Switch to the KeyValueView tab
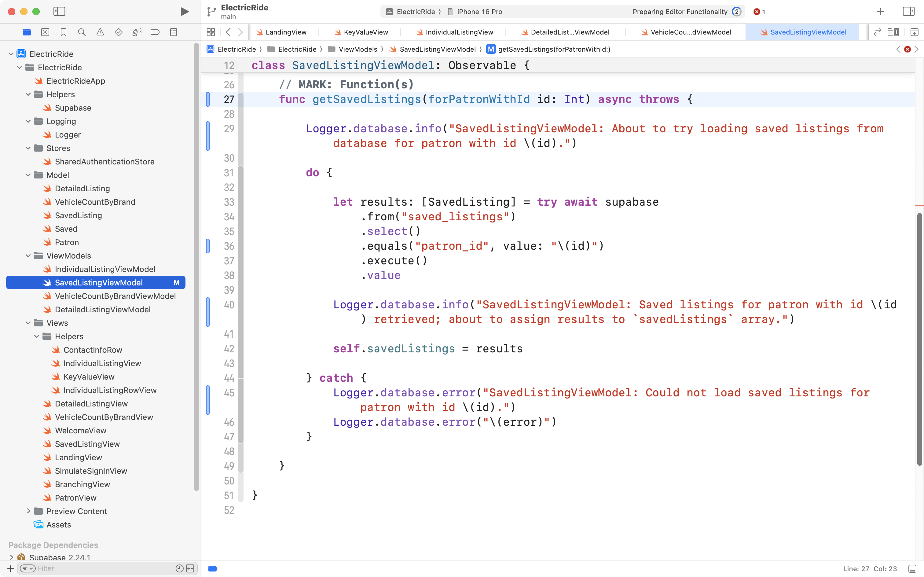 (x=365, y=32)
